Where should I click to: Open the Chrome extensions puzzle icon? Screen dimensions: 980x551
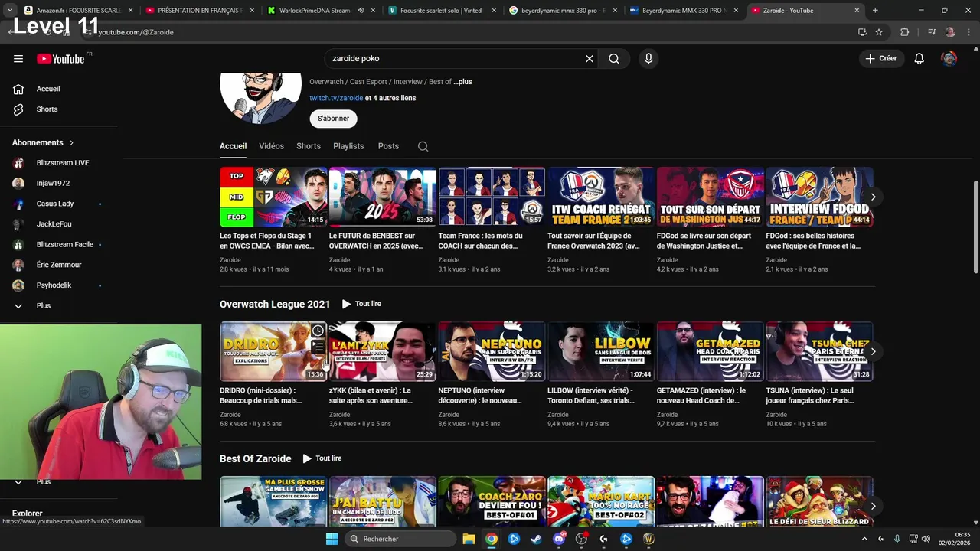(x=904, y=32)
